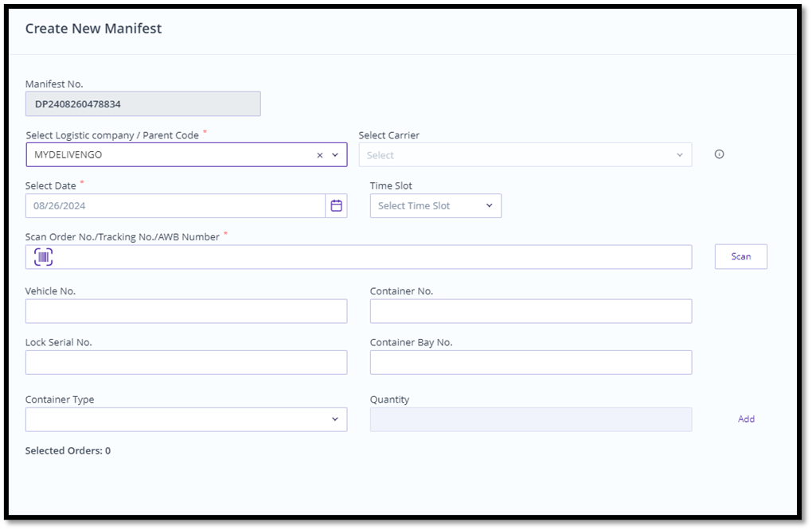Expand the Logistic company dropdown arrow
This screenshot has width=812, height=530.
point(335,155)
